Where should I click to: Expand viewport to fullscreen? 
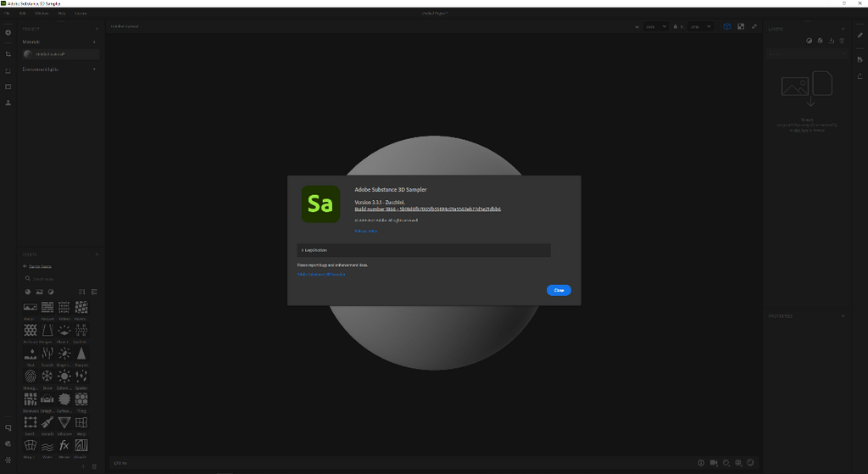click(x=754, y=26)
